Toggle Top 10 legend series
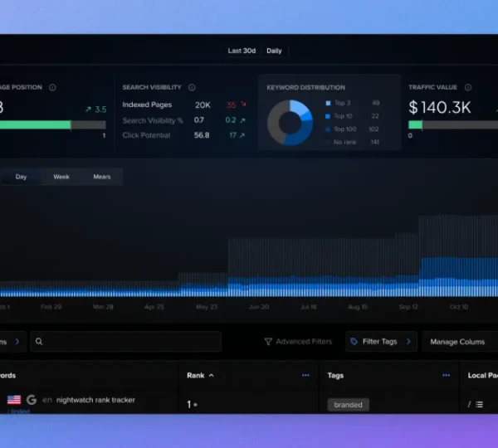 (x=328, y=116)
